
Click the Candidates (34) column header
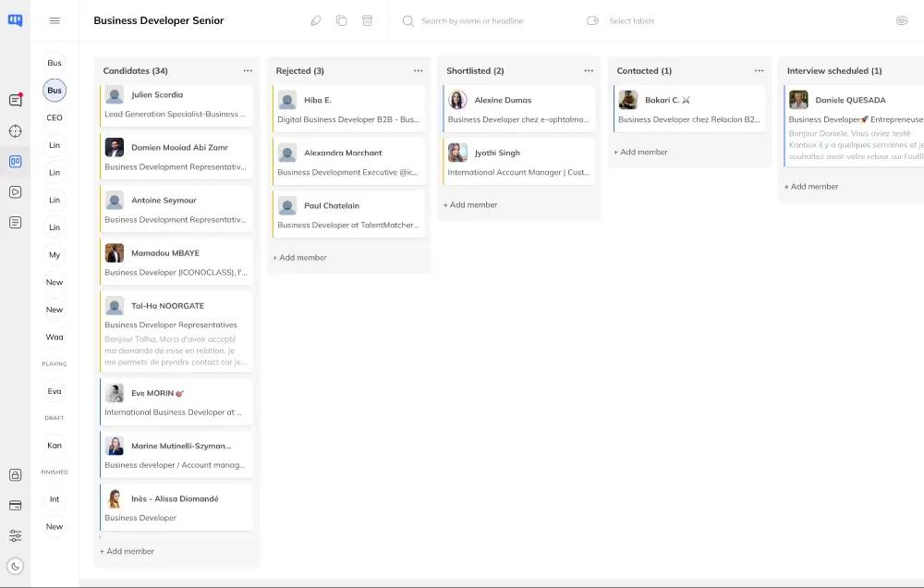pyautogui.click(x=136, y=71)
